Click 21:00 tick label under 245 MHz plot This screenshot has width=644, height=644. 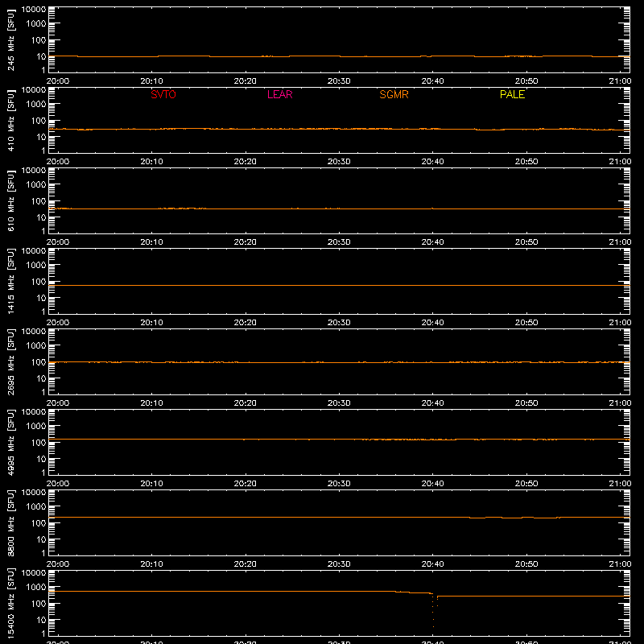(620, 81)
